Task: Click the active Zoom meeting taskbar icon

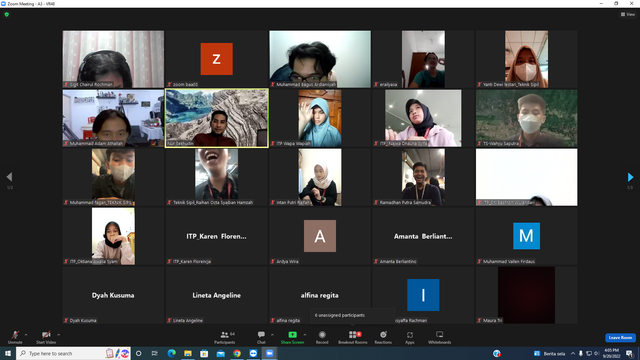Action: click(269, 353)
